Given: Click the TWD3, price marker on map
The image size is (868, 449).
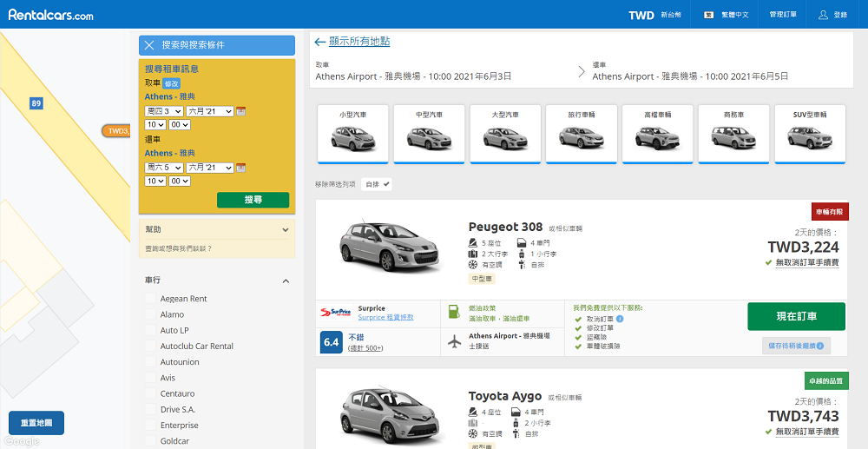Looking at the screenshot, I should (x=115, y=131).
